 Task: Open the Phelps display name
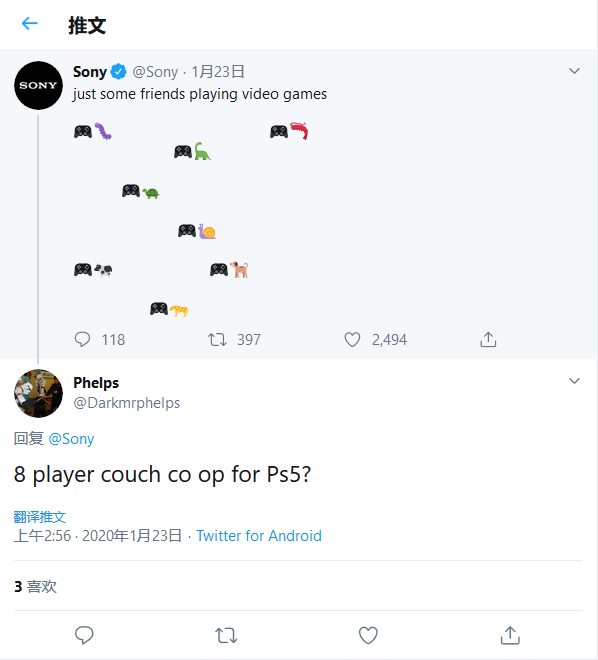96,383
